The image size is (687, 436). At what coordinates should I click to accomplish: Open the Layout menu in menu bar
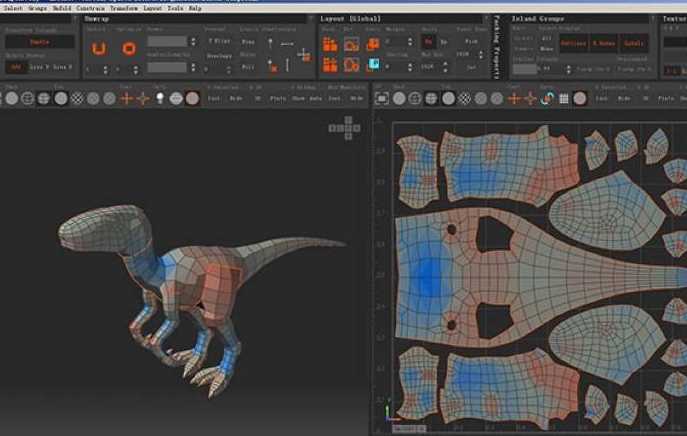(x=152, y=8)
